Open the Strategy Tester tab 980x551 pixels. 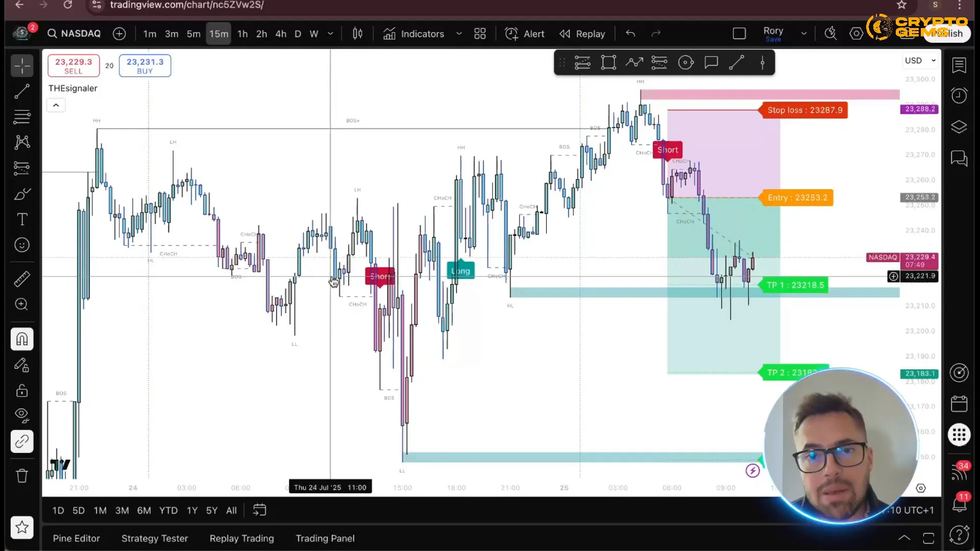pos(155,538)
